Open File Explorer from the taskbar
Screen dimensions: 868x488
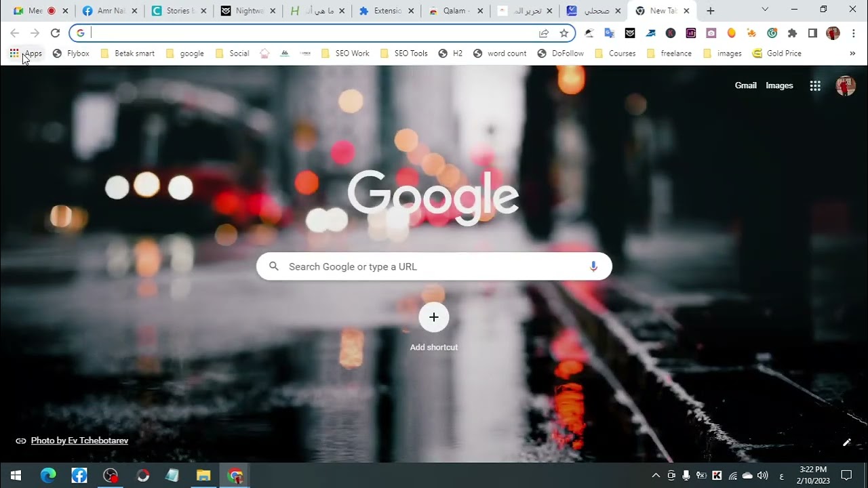[203, 476]
